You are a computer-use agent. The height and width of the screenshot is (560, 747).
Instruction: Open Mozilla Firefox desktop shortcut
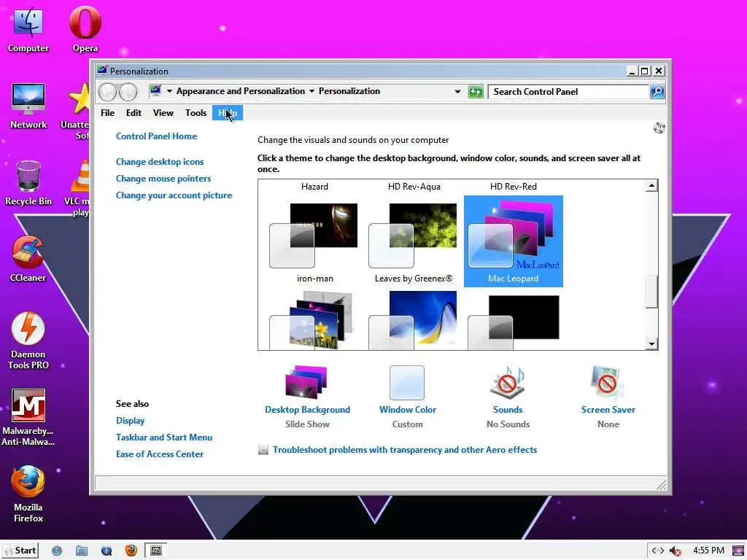coord(28,494)
